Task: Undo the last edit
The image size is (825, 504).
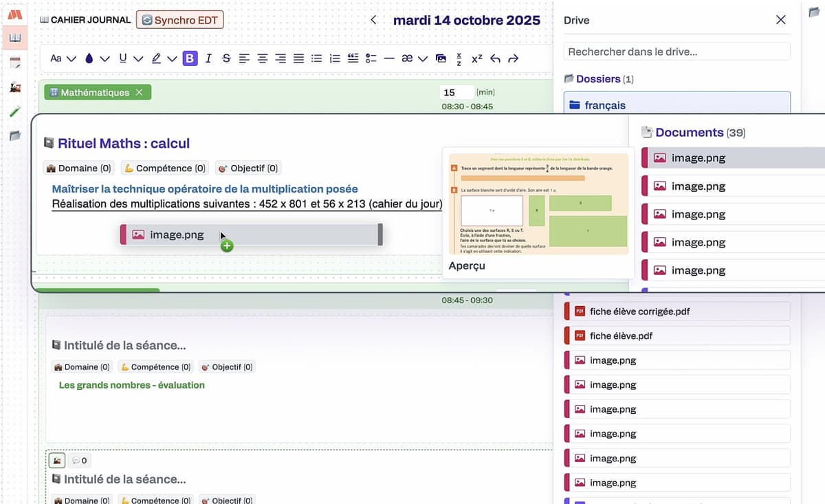Action: pyautogui.click(x=495, y=58)
